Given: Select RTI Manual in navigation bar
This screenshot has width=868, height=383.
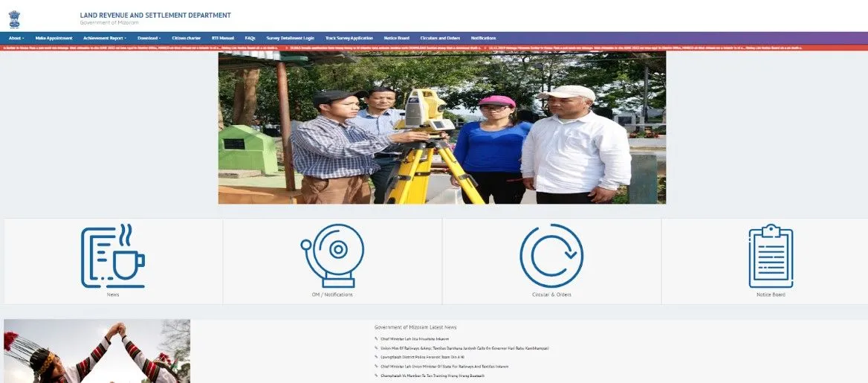Looking at the screenshot, I should coord(223,38).
